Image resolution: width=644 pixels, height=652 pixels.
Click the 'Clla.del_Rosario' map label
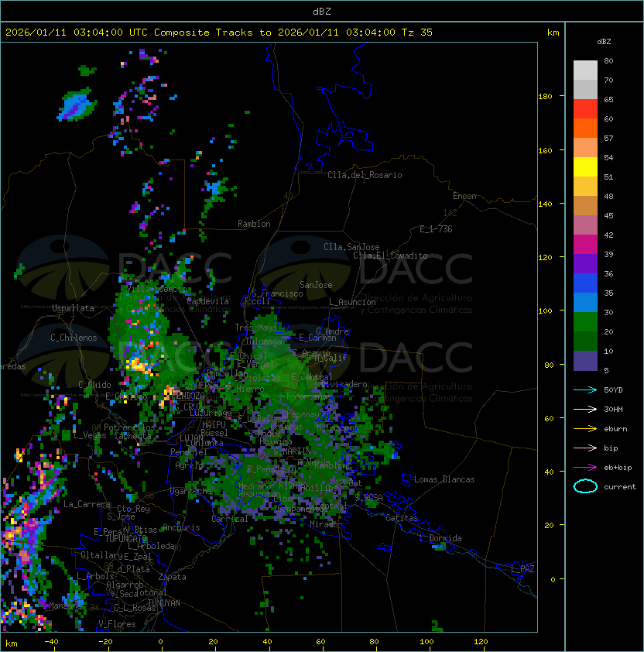(x=365, y=175)
